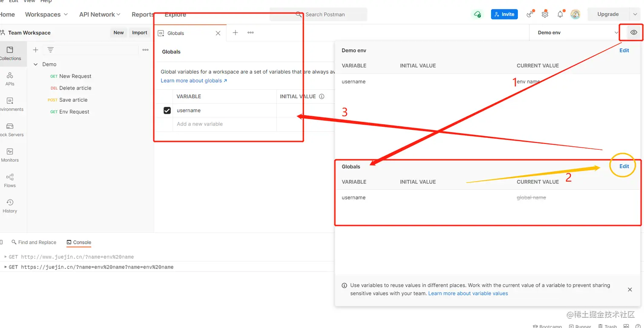
Task: Edit the Globals variables in quick look
Action: [624, 166]
